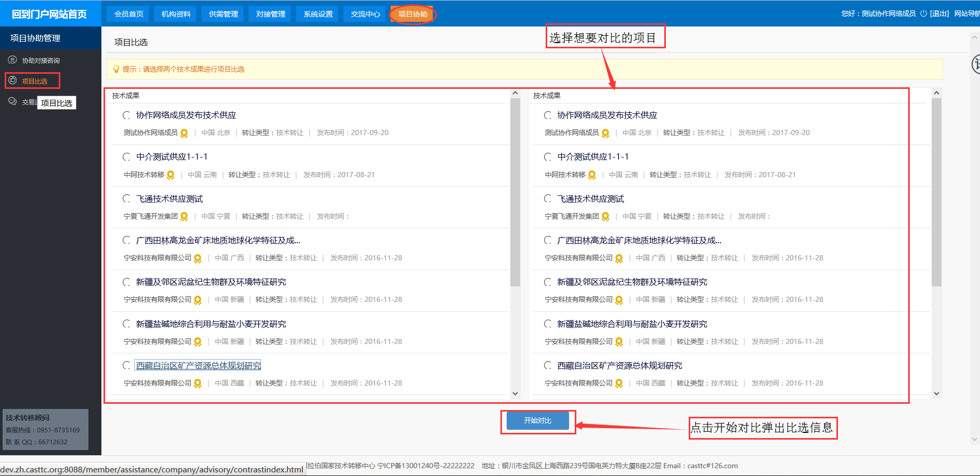The image size is (980, 476).
Task: Click medal badge next to 宁夏飞通开发集团 in right list
Action: pyautogui.click(x=605, y=217)
